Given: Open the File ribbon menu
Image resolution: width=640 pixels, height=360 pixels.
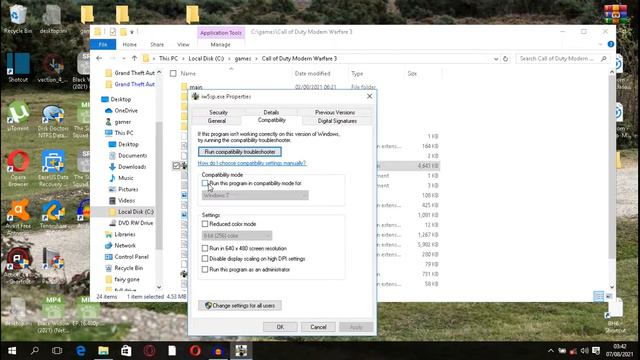Looking at the screenshot, I should pyautogui.click(x=103, y=44).
